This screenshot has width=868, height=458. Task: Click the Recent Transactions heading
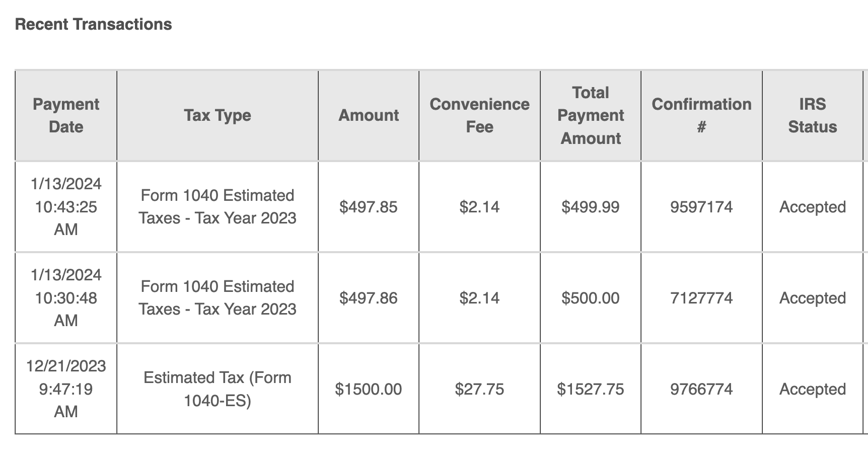[x=94, y=24]
